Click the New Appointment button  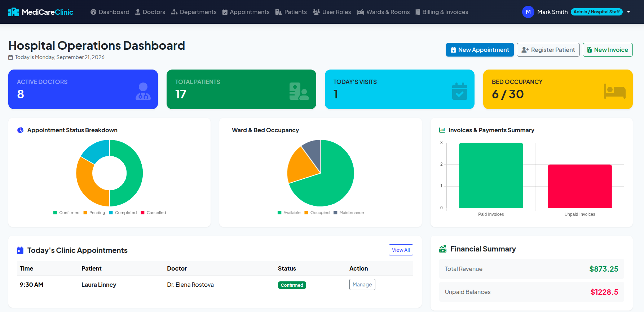(480, 50)
